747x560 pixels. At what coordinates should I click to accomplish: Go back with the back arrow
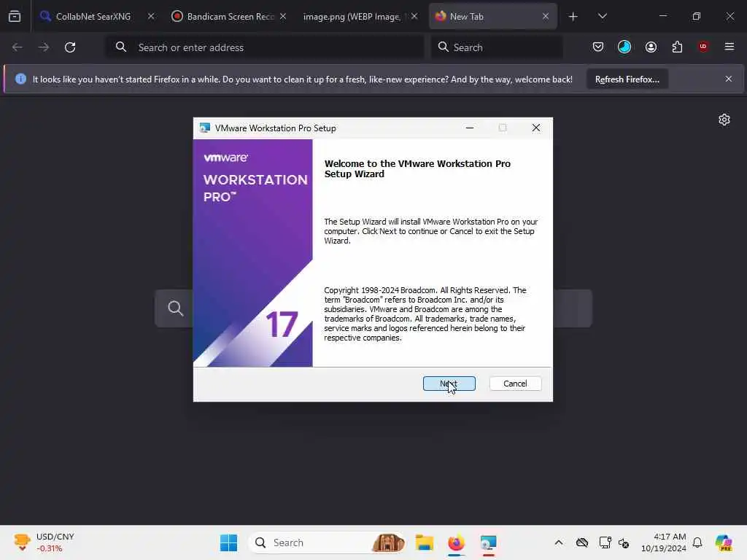pos(18,47)
